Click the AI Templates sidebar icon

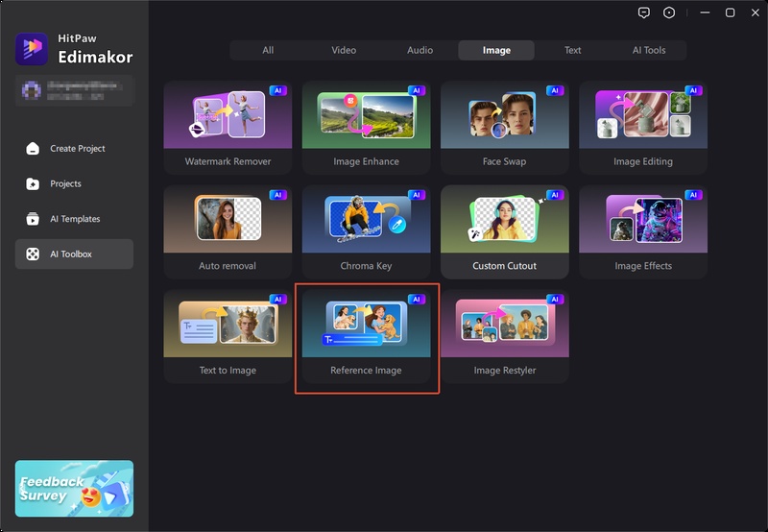(33, 219)
